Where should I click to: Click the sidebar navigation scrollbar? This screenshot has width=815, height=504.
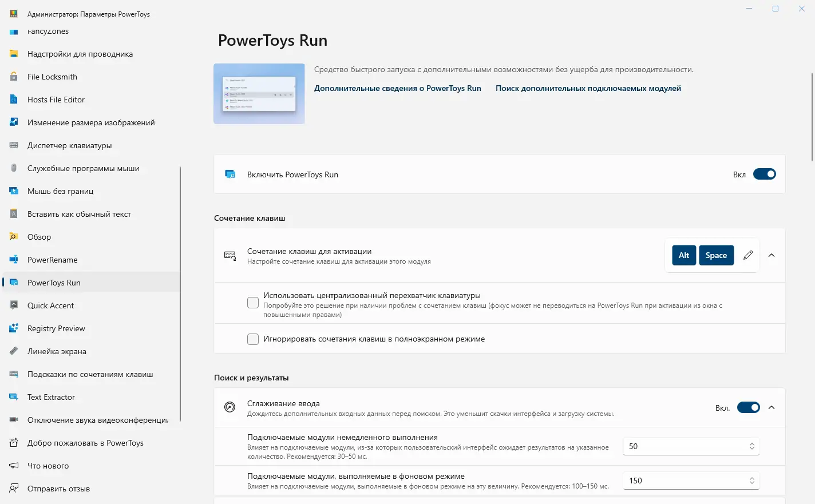180,294
